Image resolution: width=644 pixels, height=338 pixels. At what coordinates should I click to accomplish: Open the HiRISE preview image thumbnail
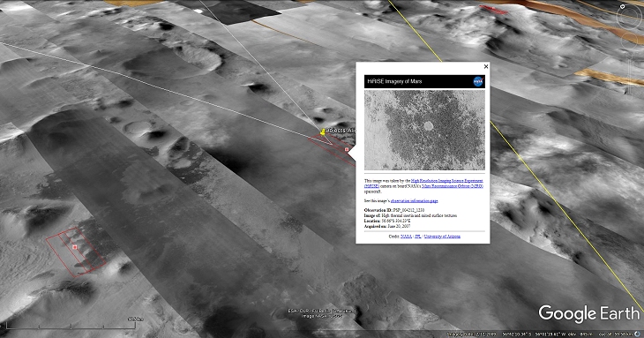(x=424, y=130)
